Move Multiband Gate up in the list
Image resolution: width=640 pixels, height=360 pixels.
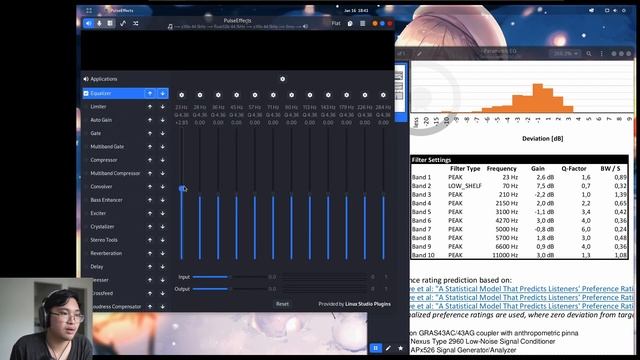click(150, 147)
